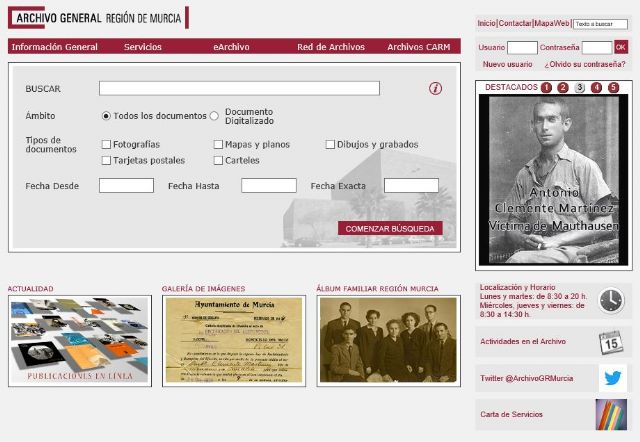Click the COMENZAR BÚSQUEDA button
This screenshot has height=442, width=640.
390,229
